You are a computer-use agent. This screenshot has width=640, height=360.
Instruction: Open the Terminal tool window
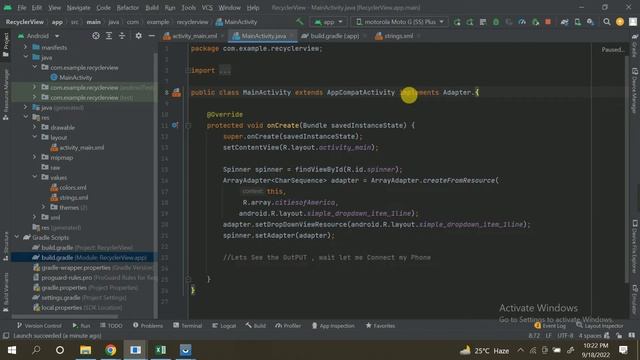[x=187, y=326]
